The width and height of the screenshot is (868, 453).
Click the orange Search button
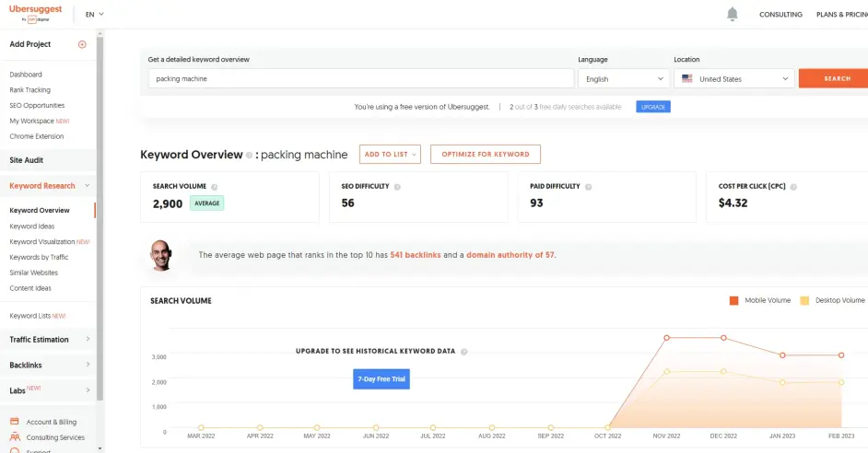(835, 79)
